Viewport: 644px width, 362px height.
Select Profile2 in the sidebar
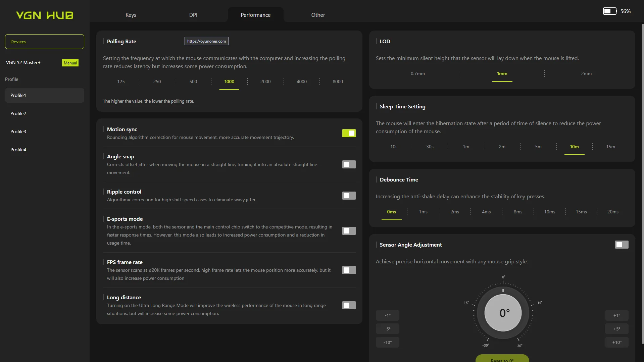45,113
